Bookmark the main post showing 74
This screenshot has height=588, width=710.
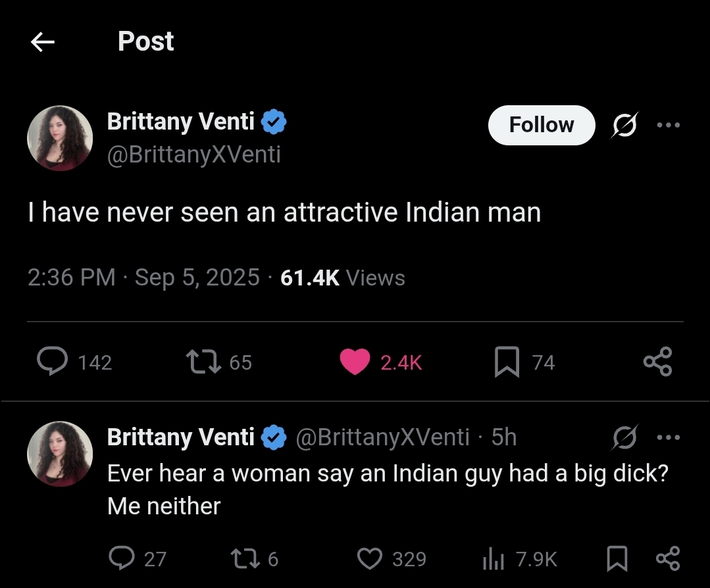507,362
